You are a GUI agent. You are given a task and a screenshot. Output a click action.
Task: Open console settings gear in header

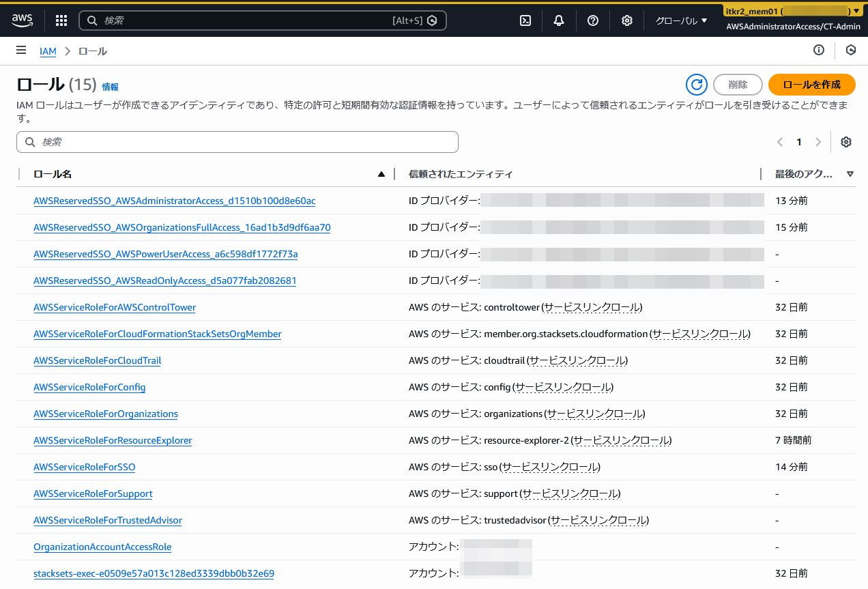coord(627,20)
